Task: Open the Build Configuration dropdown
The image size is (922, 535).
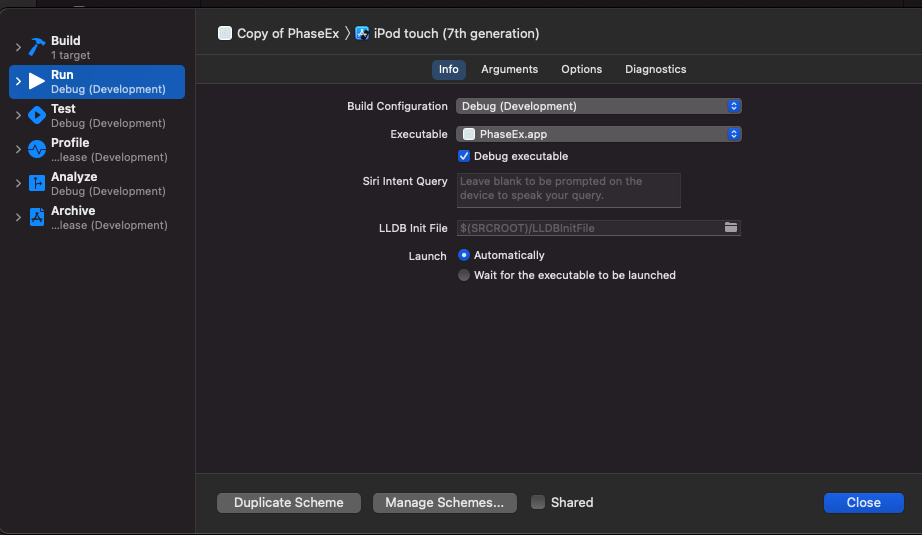Action: [599, 106]
